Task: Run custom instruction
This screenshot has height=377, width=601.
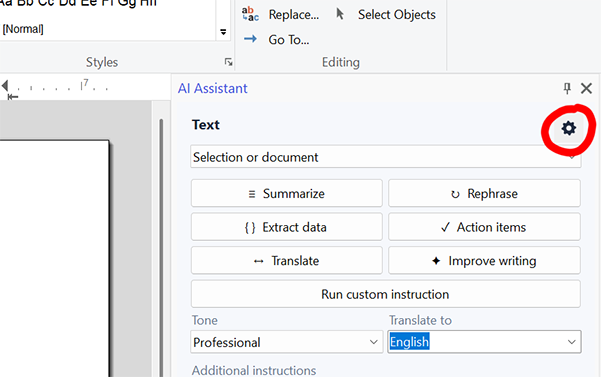Action: pyautogui.click(x=386, y=294)
